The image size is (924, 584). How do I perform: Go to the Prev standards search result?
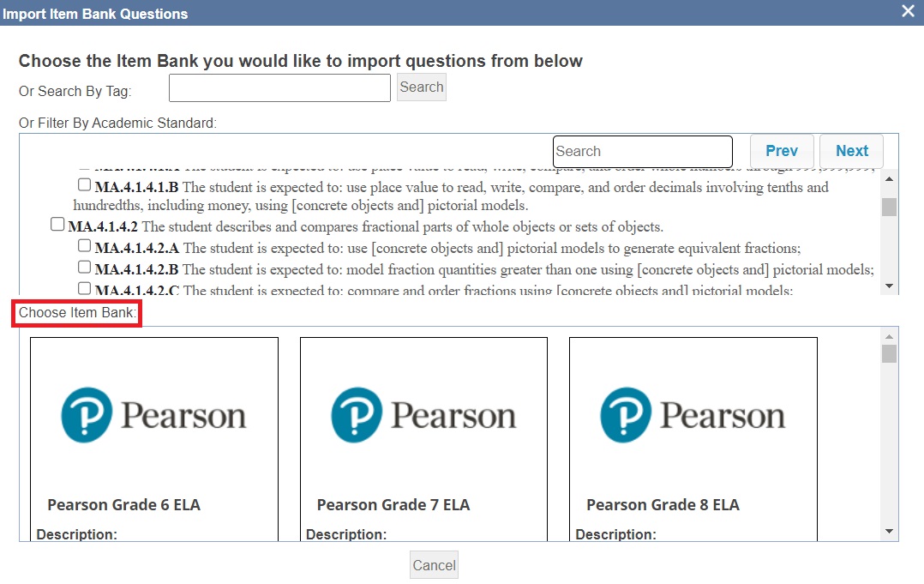point(782,151)
